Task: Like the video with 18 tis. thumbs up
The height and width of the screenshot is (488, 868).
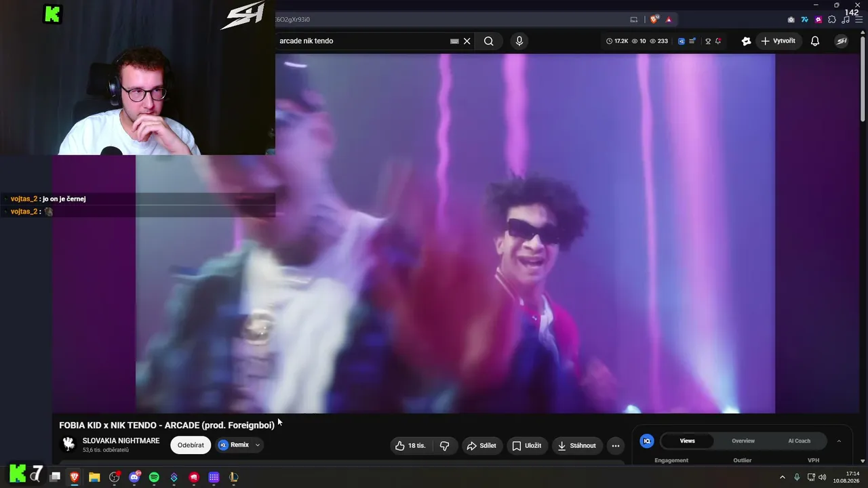Action: [x=410, y=445]
